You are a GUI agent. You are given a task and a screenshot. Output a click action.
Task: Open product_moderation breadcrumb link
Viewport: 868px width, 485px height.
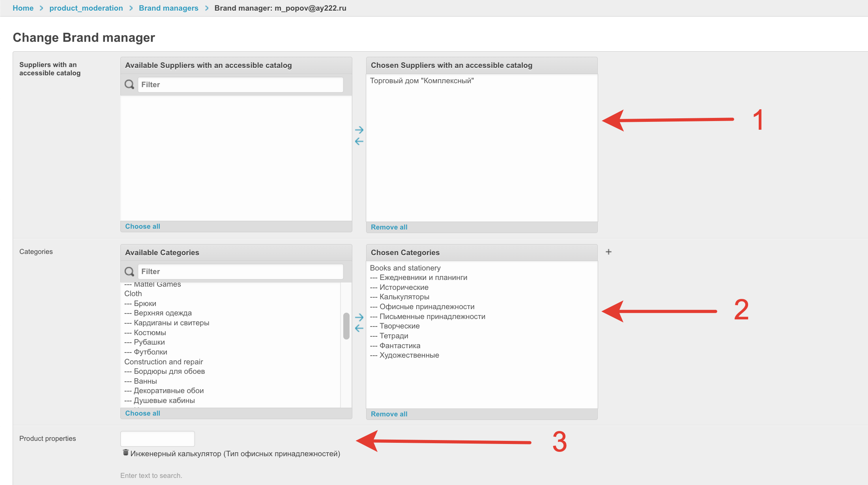pos(86,8)
